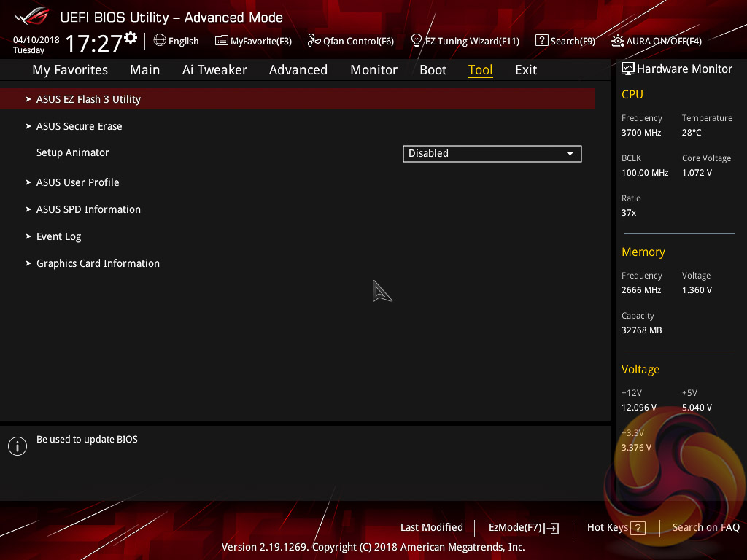Click the Search question mark icon
Image resolution: width=747 pixels, height=560 pixels.
click(542, 41)
